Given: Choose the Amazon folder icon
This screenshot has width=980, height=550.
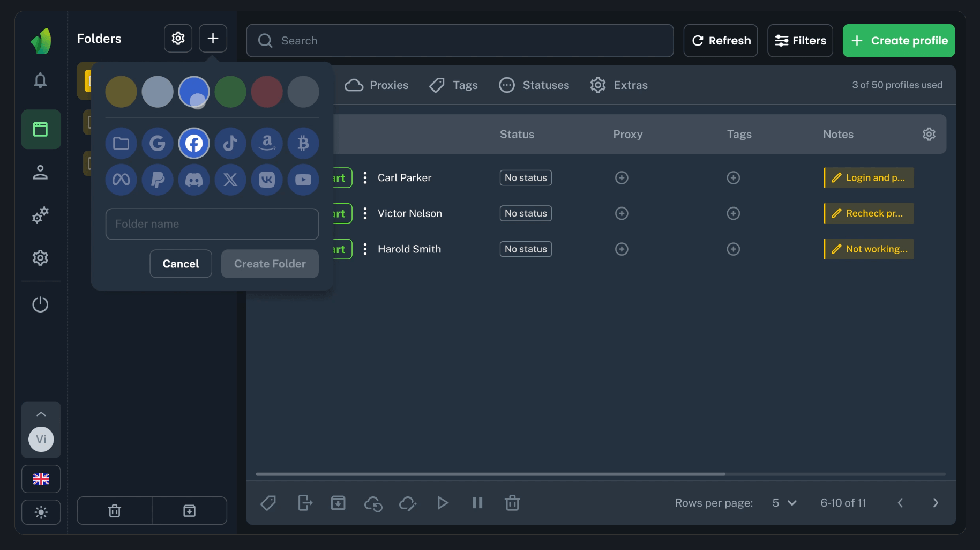Looking at the screenshot, I should pyautogui.click(x=267, y=143).
